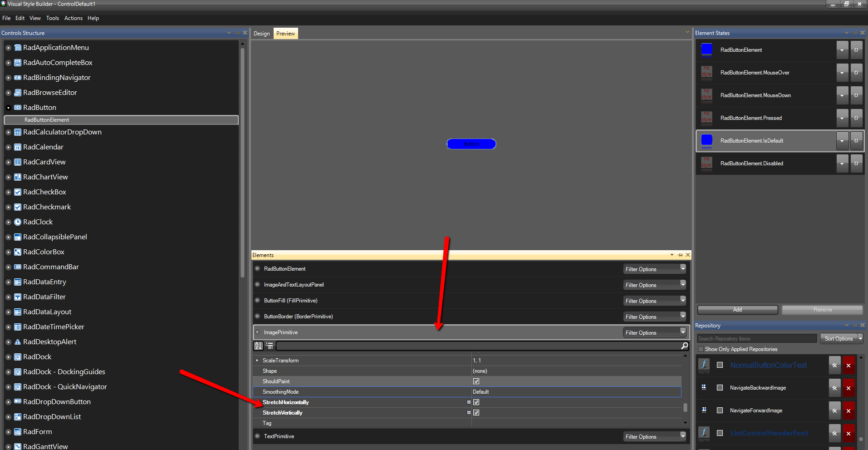The image size is (868, 450).
Task: Switch to the Design tab
Action: [x=262, y=34]
